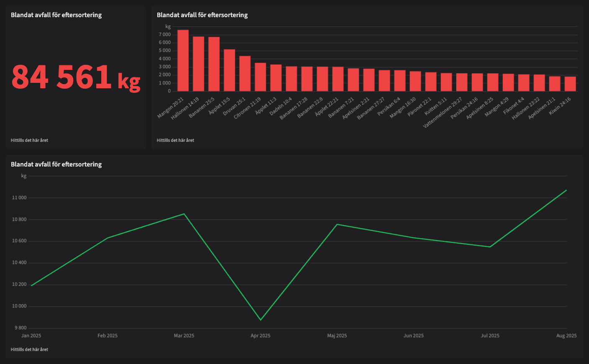This screenshot has width=589, height=364.
Task: Click the Vattenmelonen 29:27 bar
Action: click(x=462, y=82)
